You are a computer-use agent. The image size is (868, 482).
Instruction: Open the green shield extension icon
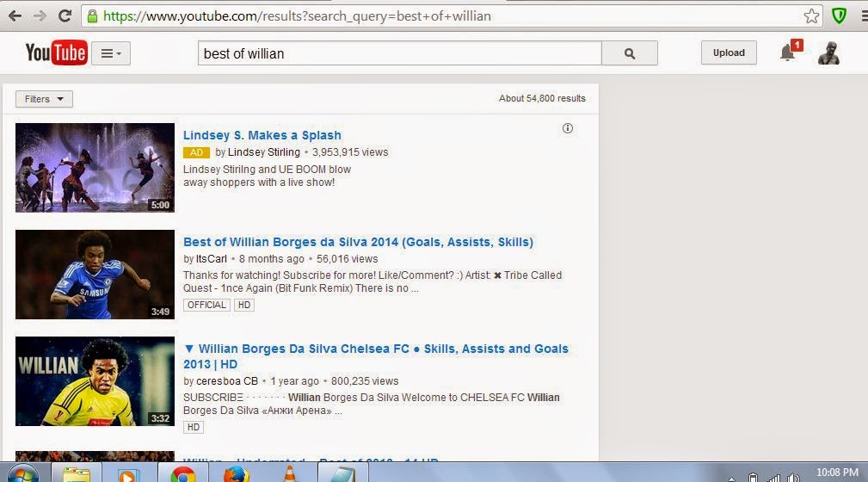pyautogui.click(x=840, y=15)
